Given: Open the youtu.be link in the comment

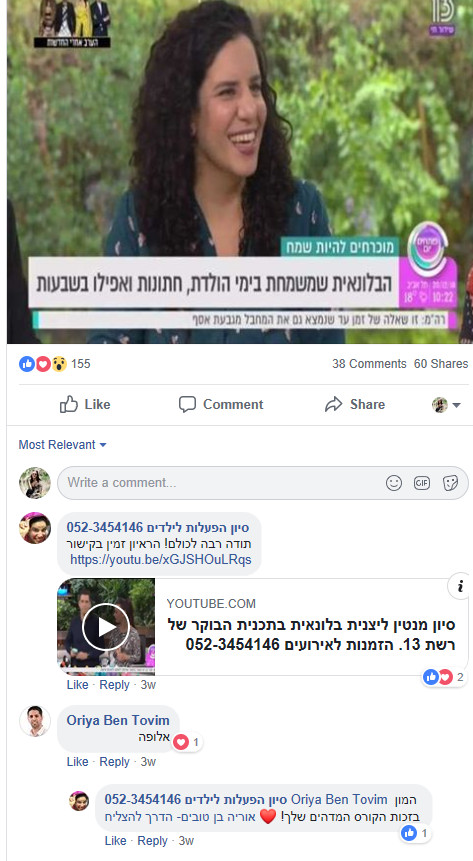Looking at the screenshot, I should pyautogui.click(x=160, y=560).
